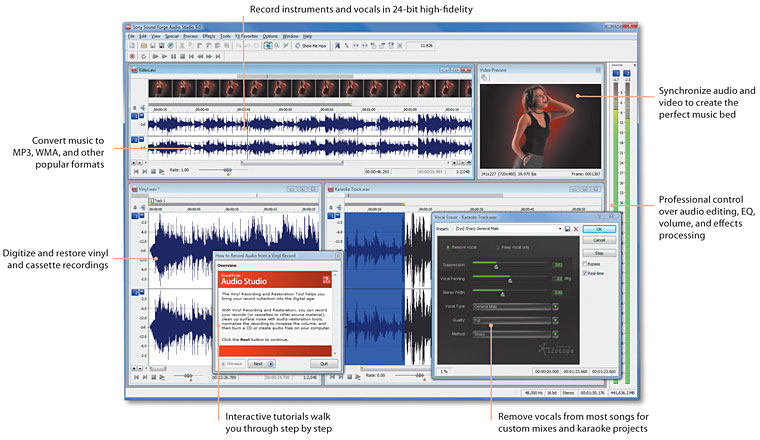Click Go to Start in main transport toolbar

(x=191, y=57)
